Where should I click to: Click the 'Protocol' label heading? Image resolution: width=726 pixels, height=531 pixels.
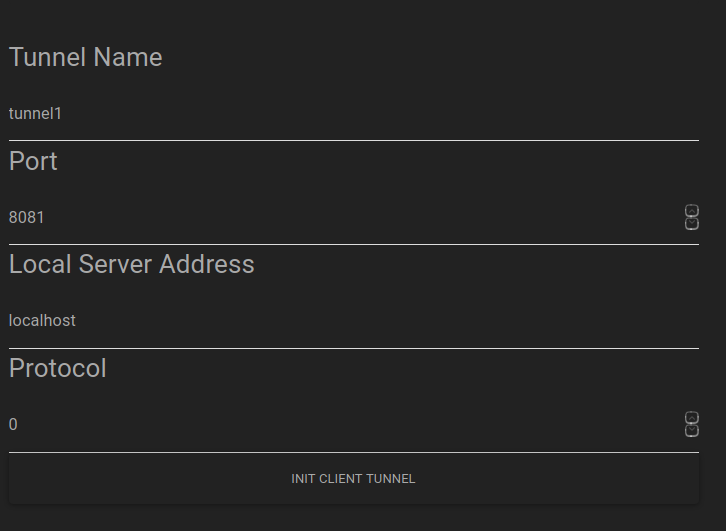(x=57, y=369)
